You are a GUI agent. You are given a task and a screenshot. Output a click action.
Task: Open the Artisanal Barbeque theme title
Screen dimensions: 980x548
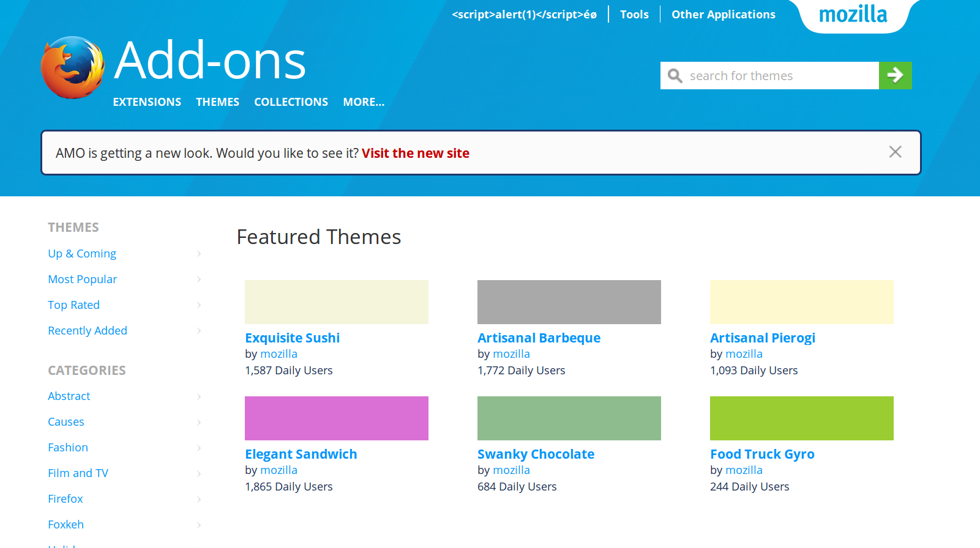[x=539, y=338]
